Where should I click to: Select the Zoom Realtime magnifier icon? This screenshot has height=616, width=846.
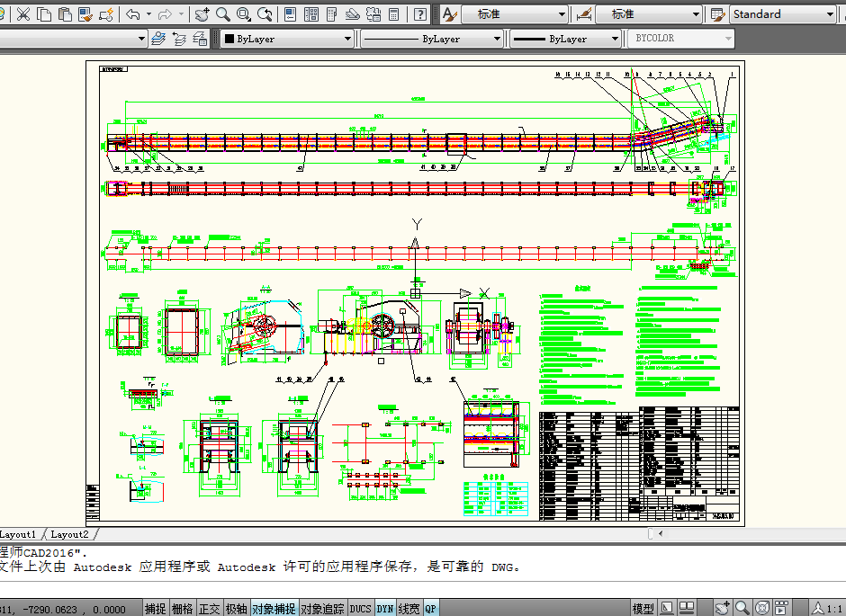pyautogui.click(x=221, y=14)
